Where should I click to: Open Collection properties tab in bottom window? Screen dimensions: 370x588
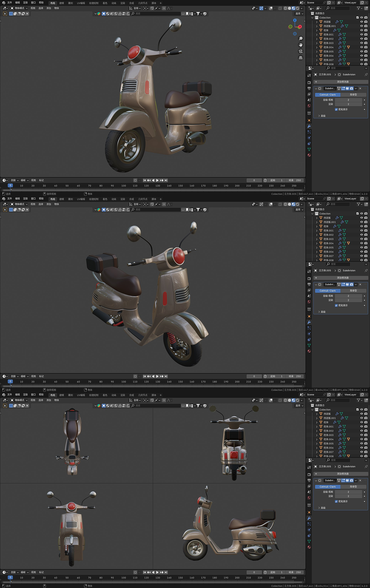[x=309, y=505]
